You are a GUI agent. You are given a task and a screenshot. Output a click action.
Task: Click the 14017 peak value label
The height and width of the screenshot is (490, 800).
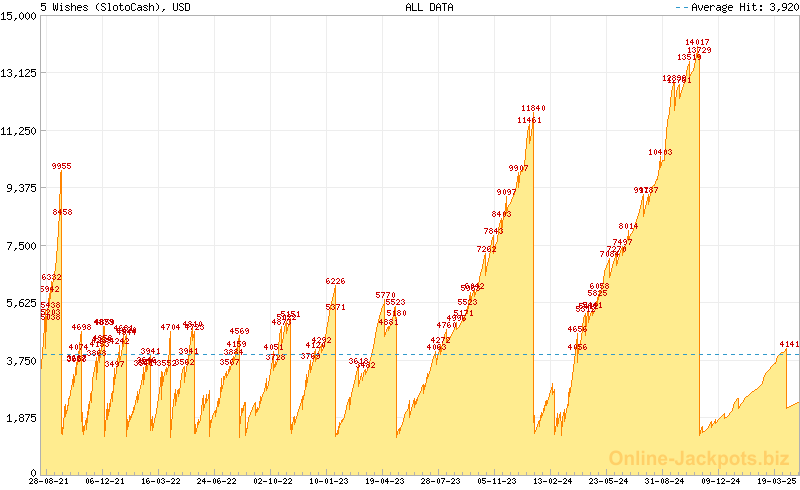[697, 42]
